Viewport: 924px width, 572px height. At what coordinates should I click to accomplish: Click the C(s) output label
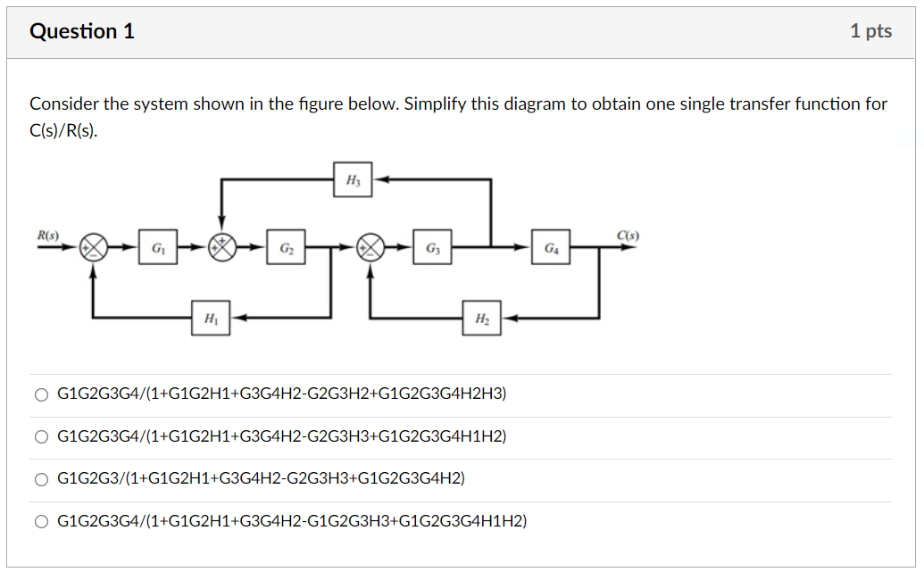(627, 235)
